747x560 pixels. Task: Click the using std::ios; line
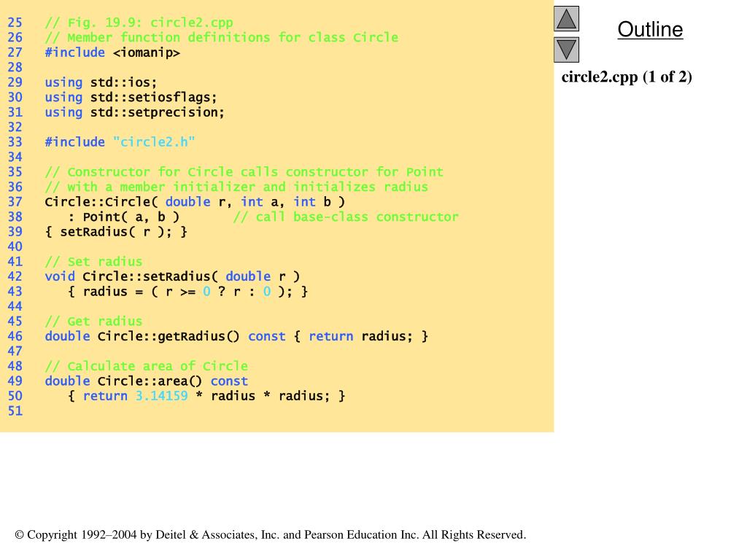(x=101, y=82)
